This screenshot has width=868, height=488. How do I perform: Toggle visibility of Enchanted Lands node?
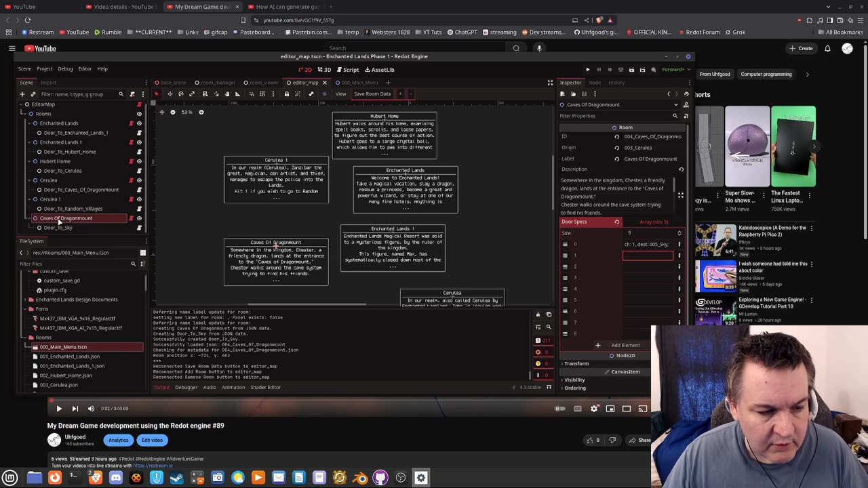(x=140, y=123)
